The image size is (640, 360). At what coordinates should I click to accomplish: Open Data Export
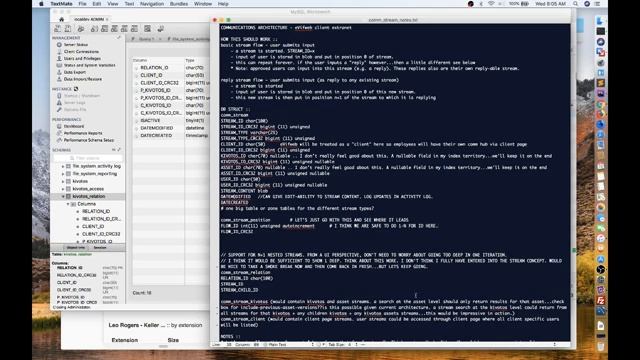click(x=75, y=72)
